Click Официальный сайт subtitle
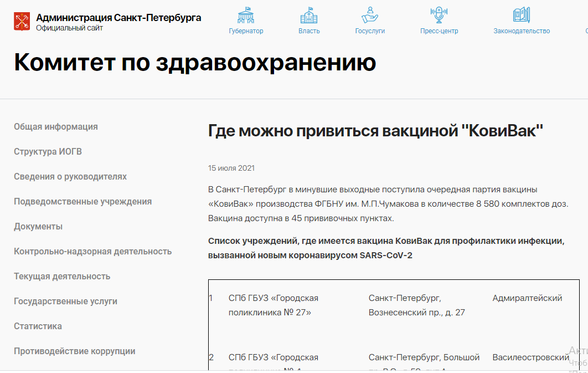588x373 pixels. 69,28
